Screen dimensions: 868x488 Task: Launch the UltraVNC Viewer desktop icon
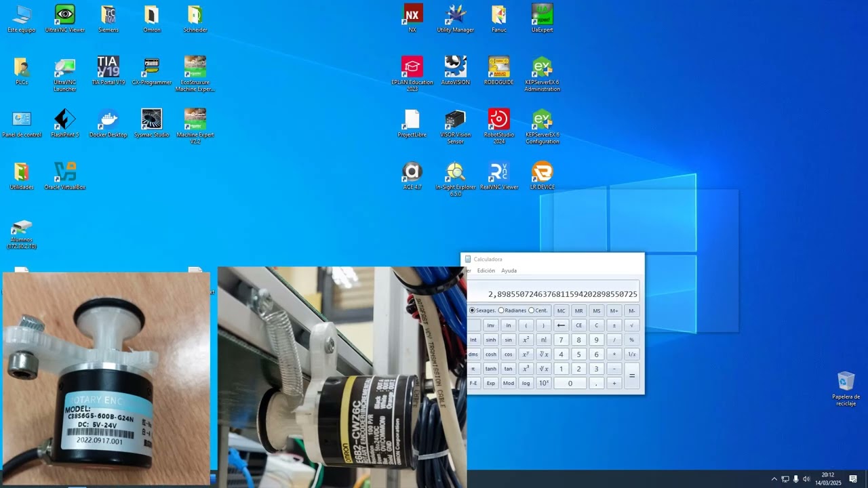[65, 18]
